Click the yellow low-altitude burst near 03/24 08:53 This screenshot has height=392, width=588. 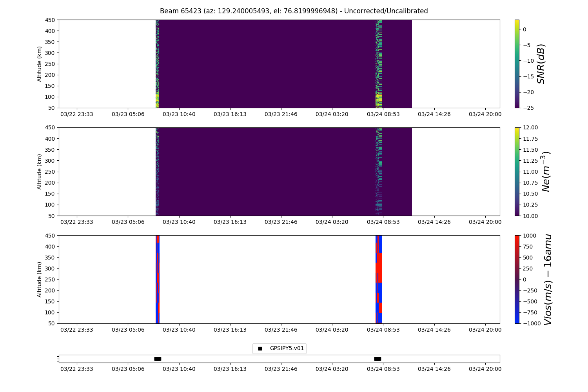coord(378,100)
